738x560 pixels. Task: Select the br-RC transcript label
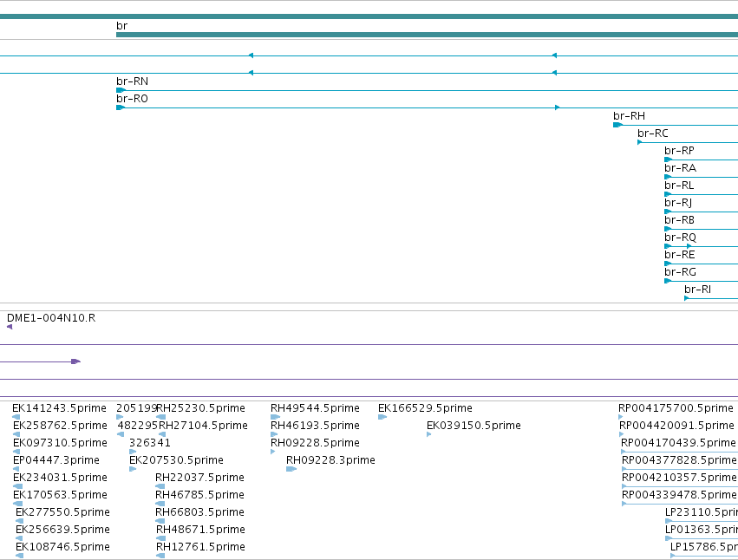[653, 133]
